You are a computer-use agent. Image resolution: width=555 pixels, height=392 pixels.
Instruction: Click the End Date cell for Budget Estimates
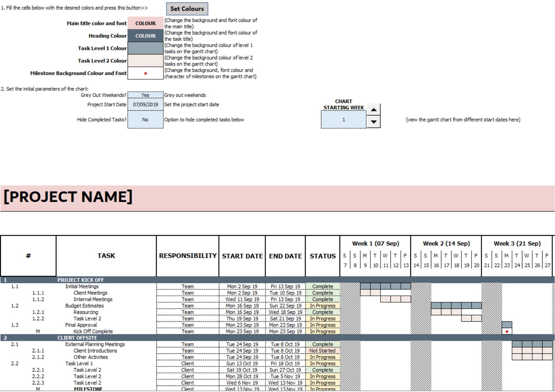pyautogui.click(x=284, y=306)
